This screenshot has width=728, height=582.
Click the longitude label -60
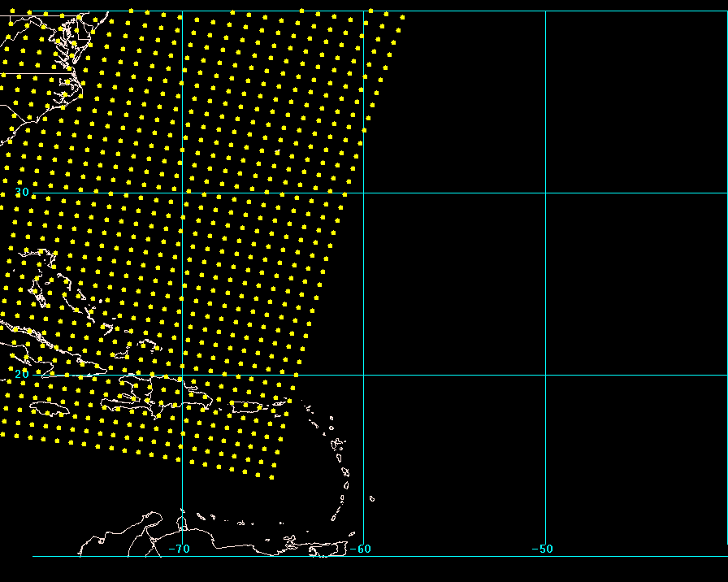[x=362, y=549]
